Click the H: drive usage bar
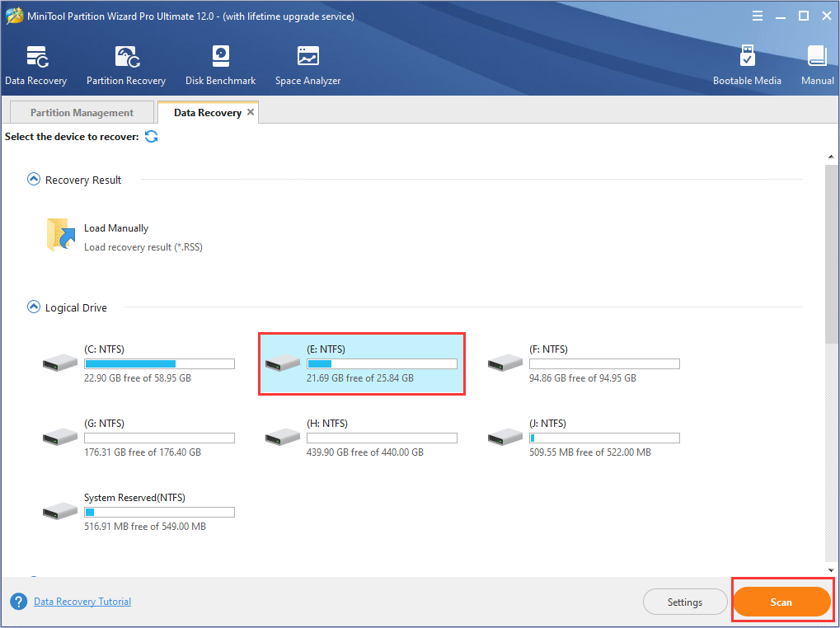Screen dimensions: 840x628 (x=382, y=438)
